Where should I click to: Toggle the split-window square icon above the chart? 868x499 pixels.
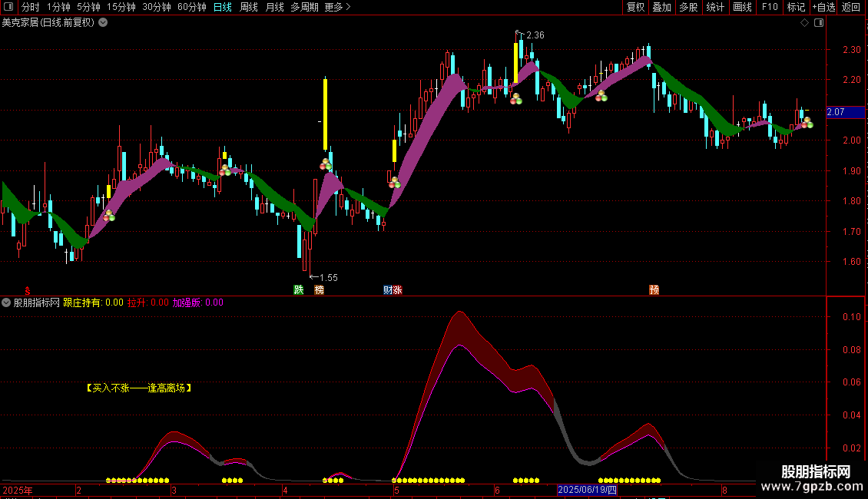(819, 23)
